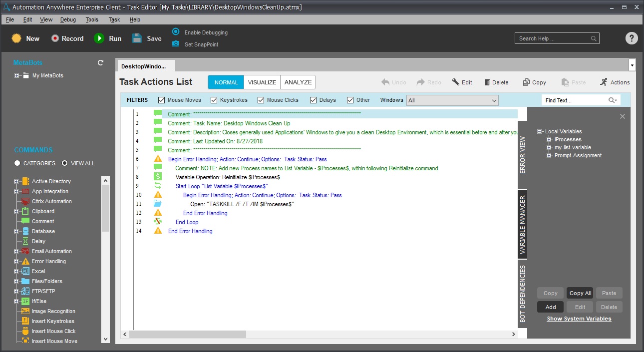Click the Edit wrench icon
Image resolution: width=644 pixels, height=352 pixels.
pos(456,82)
